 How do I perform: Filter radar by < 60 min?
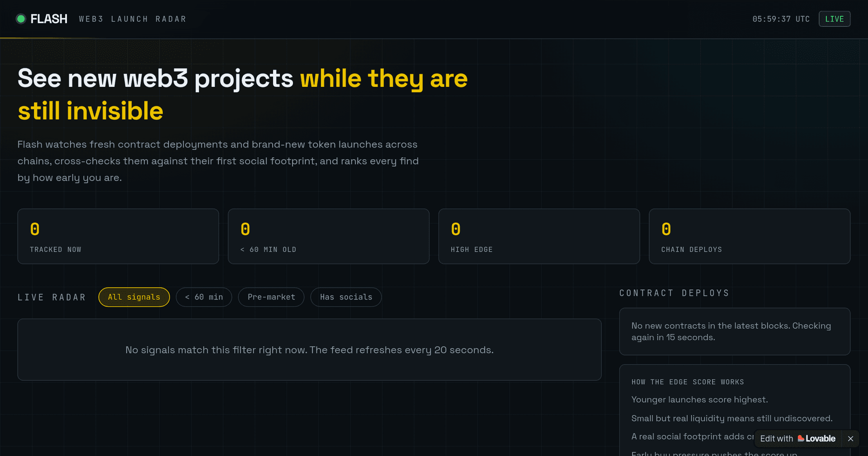click(204, 297)
